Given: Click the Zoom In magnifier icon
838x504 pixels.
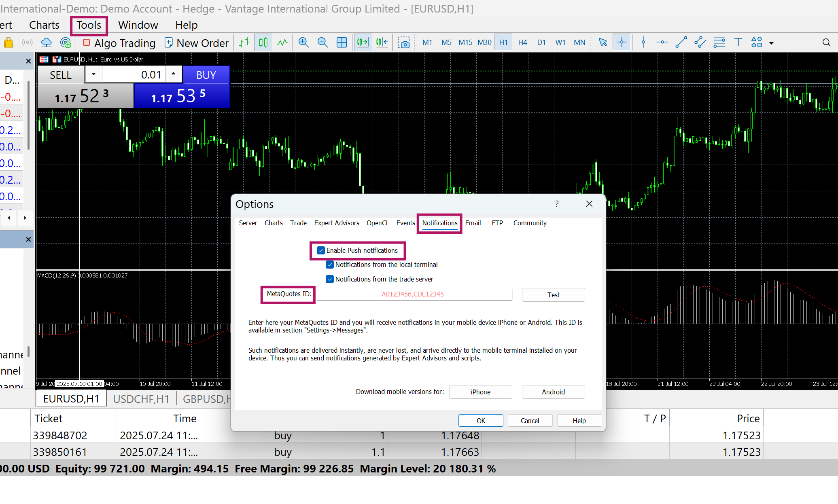Looking at the screenshot, I should (303, 42).
